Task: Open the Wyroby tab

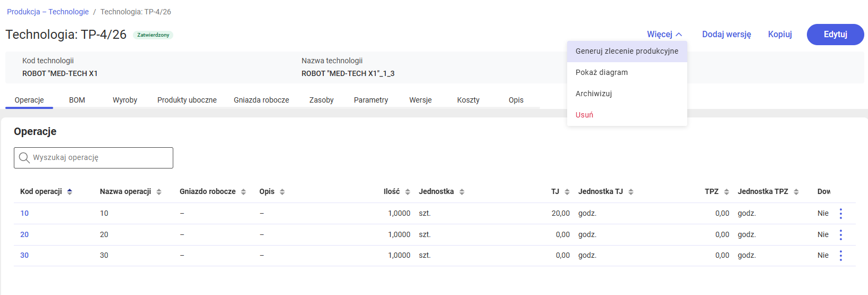Action: (x=125, y=100)
